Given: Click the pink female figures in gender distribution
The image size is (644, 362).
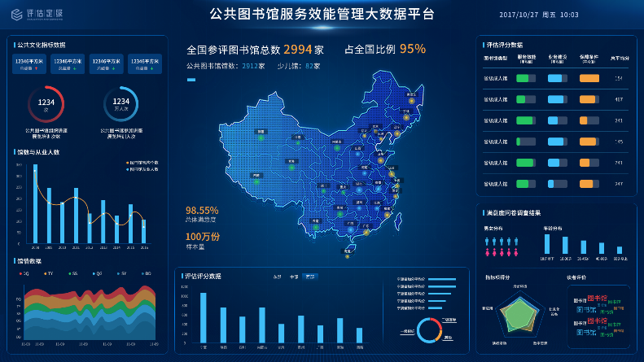Looking at the screenshot, I should (501, 253).
